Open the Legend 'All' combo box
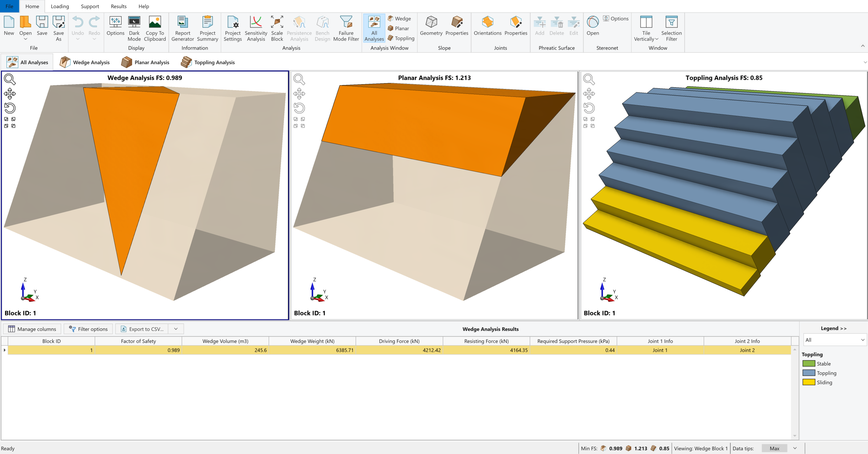868x454 pixels. click(835, 340)
